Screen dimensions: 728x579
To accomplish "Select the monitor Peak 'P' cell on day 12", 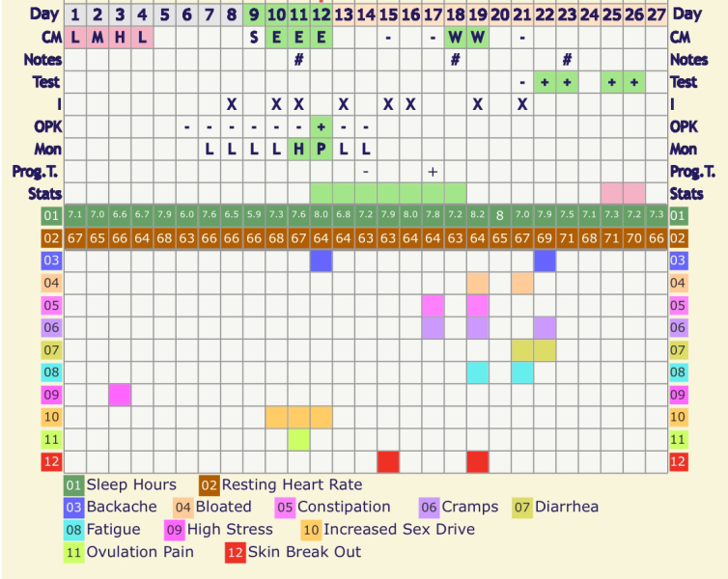I will click(x=322, y=149).
